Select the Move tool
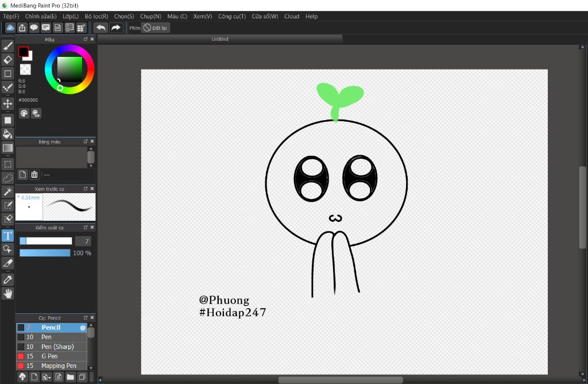 click(x=7, y=103)
